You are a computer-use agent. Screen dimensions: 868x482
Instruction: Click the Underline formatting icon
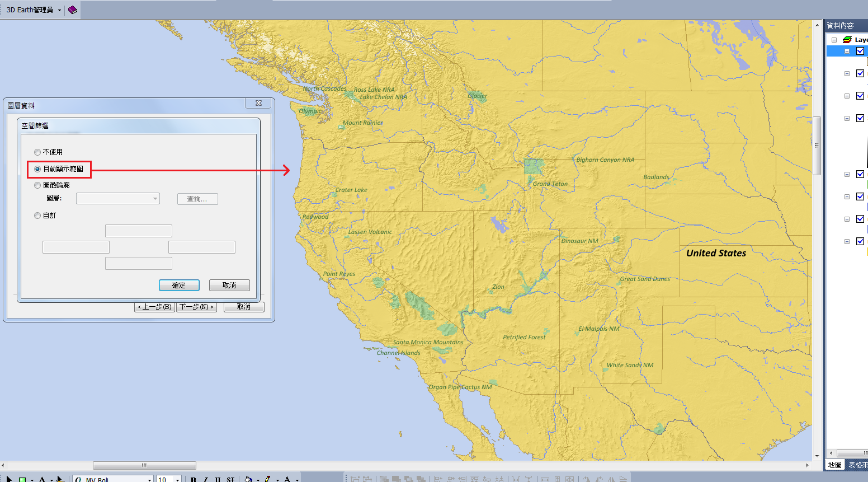[x=218, y=480]
